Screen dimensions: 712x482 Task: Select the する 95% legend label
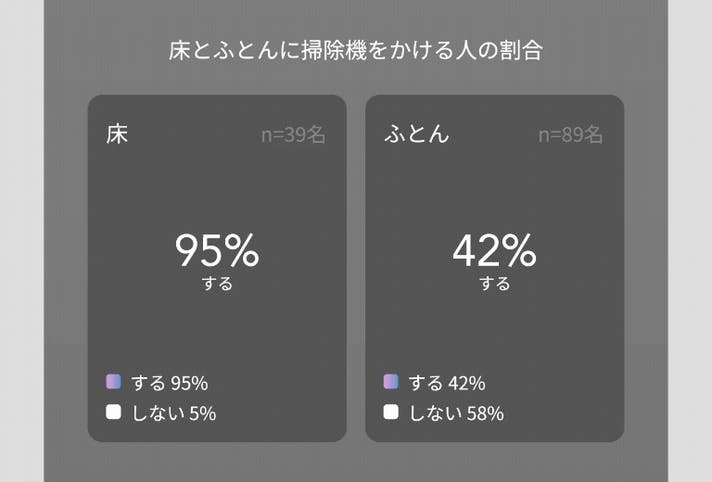pyautogui.click(x=170, y=383)
